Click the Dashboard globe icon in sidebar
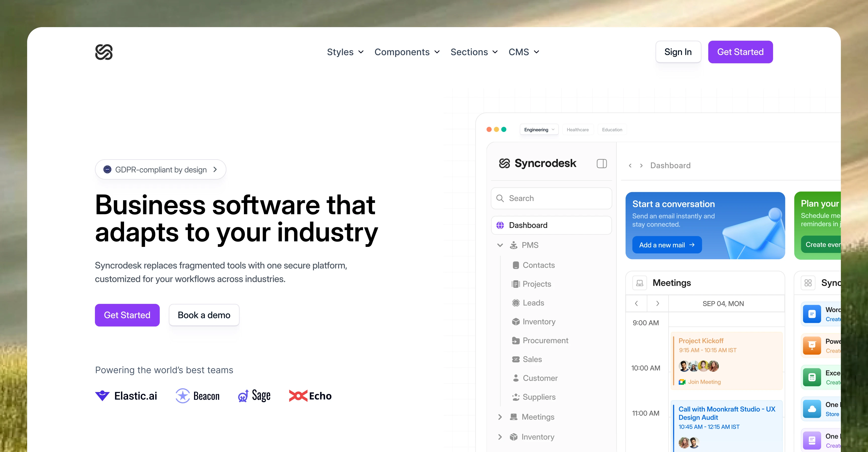868x452 pixels. (x=500, y=225)
